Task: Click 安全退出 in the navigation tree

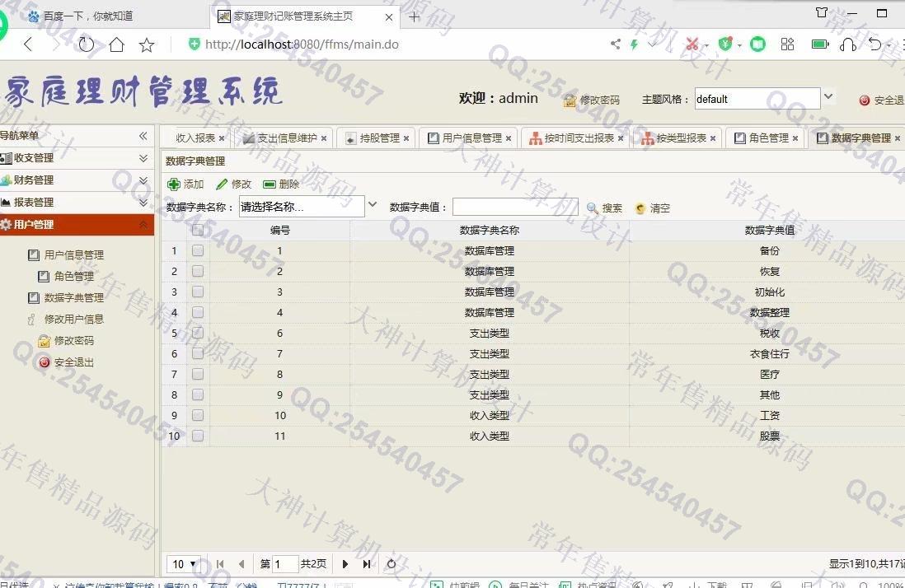Action: pos(66,362)
